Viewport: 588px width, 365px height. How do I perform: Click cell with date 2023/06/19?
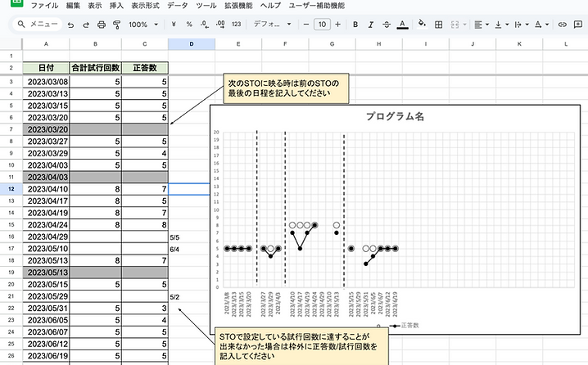[x=46, y=356]
